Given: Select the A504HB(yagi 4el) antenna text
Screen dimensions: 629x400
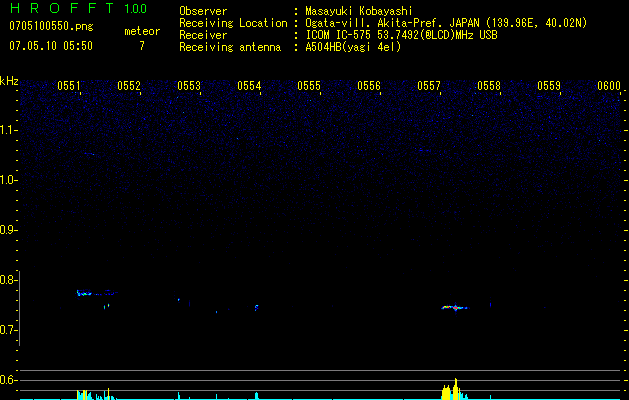Looking at the screenshot, I should [x=353, y=47].
